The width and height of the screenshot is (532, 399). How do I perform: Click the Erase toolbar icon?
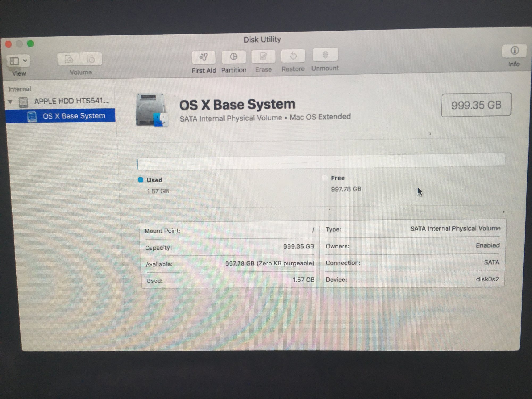pos(263,56)
